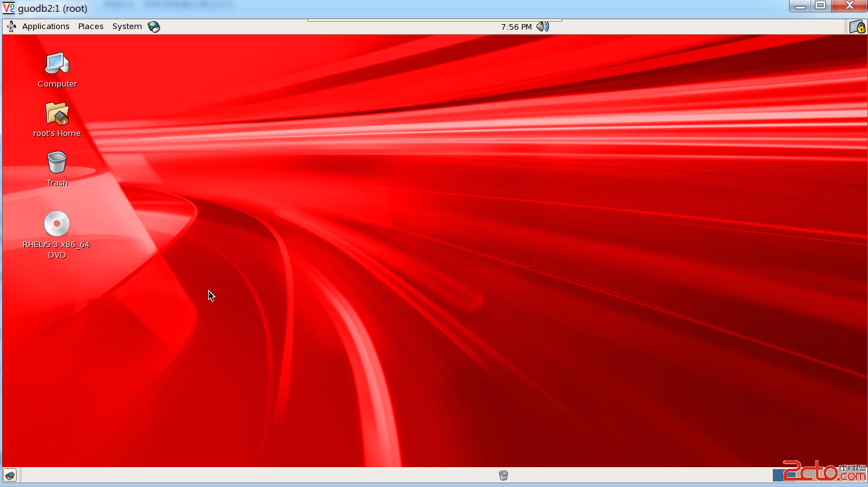
Task: Select the Trash icon on the desktop
Action: [x=57, y=163]
